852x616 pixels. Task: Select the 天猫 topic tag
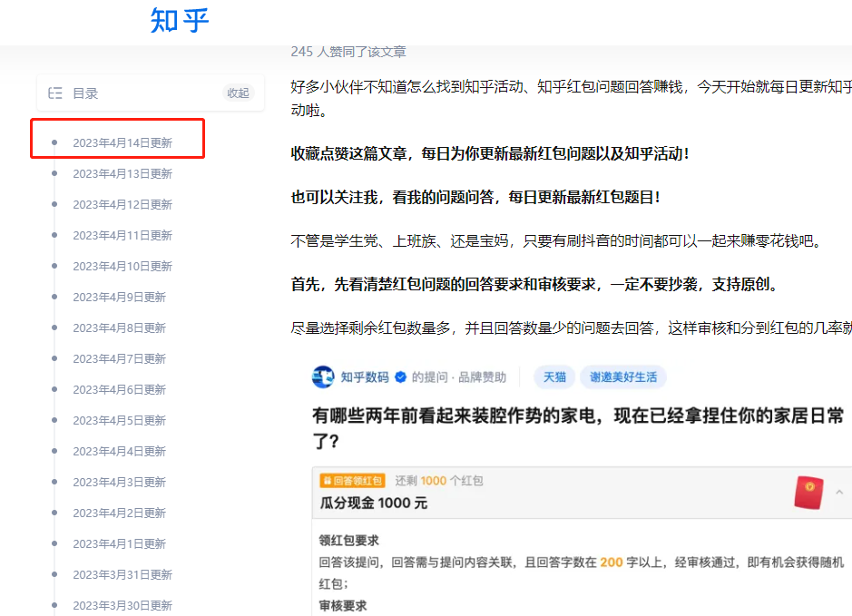[x=554, y=377]
